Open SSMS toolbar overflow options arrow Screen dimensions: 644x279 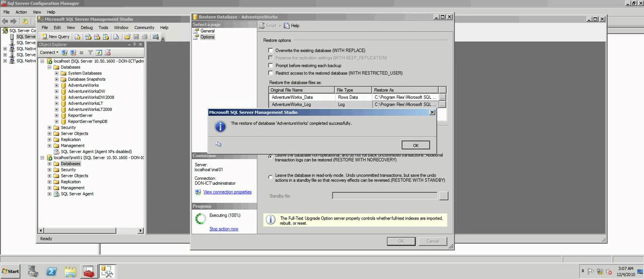coord(163,38)
